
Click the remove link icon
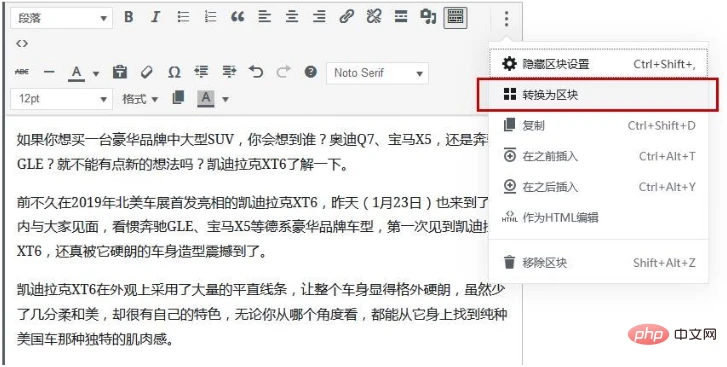pos(374,18)
